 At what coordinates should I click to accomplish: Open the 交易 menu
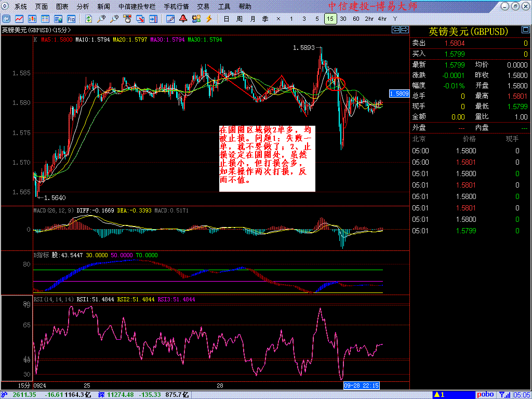click(203, 6)
